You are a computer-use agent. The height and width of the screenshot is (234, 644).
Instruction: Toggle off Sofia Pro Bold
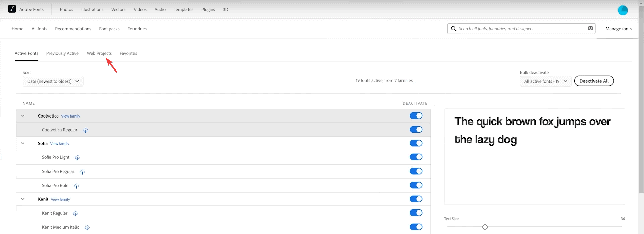(416, 185)
